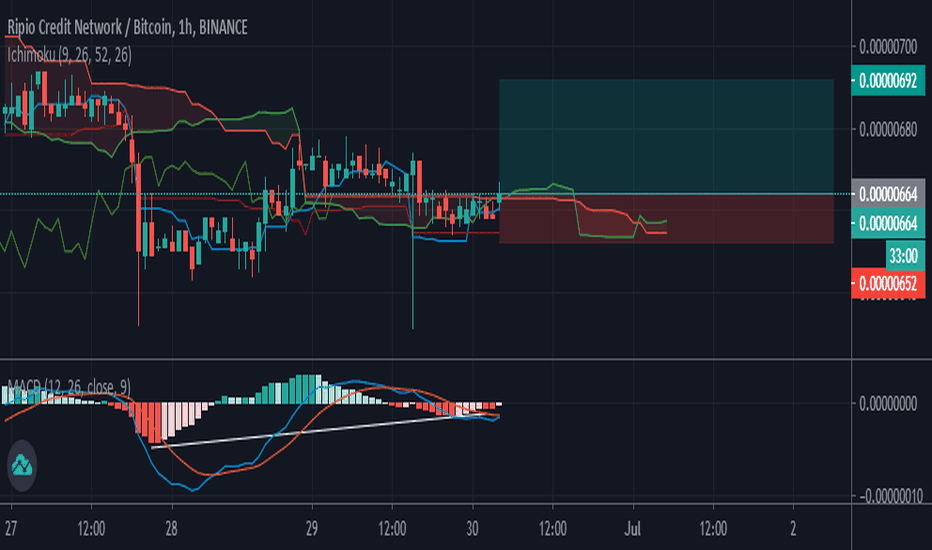Click the 0.00000680 price axis label
Viewport: 932px width, 550px height.
888,129
